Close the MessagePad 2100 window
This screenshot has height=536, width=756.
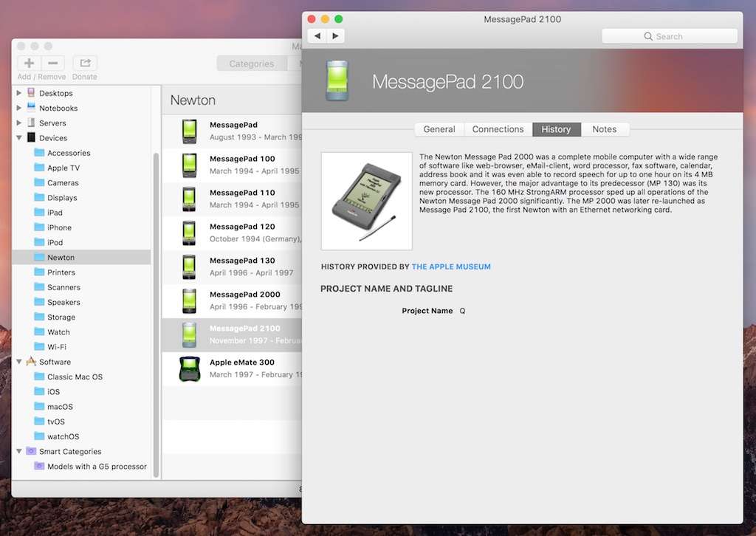point(312,18)
